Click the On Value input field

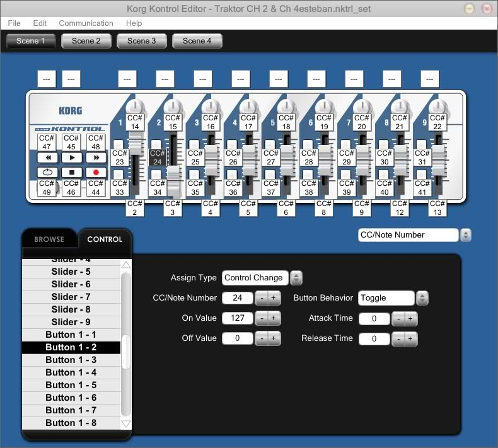(238, 318)
